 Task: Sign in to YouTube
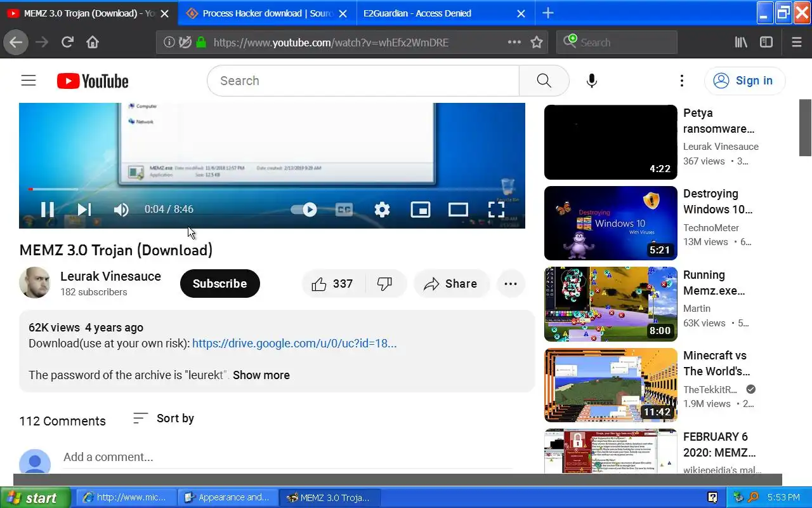pos(745,81)
